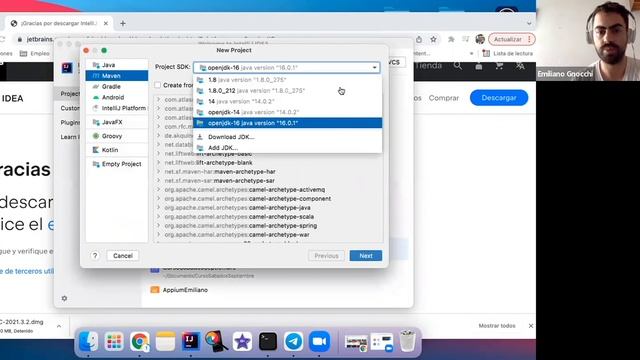
Task: Open Zoom from the Dock
Action: pyautogui.click(x=319, y=341)
